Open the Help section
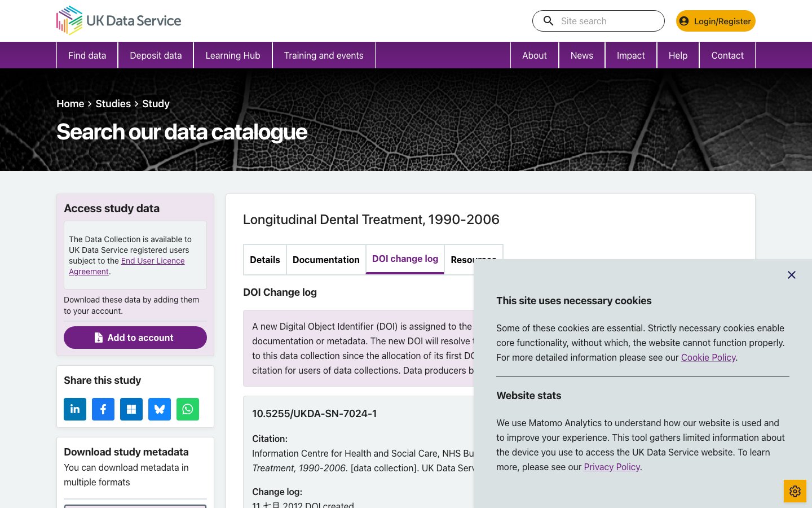The width and height of the screenshot is (812, 508). (678, 55)
